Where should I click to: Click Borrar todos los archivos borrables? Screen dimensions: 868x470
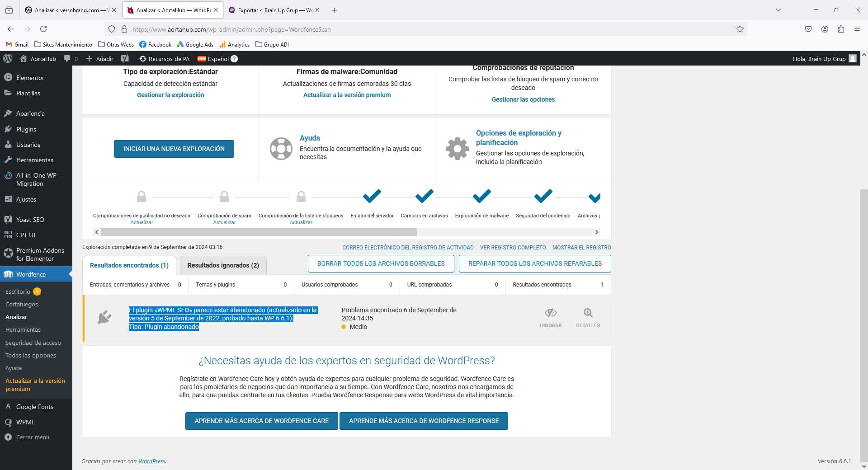click(x=381, y=264)
